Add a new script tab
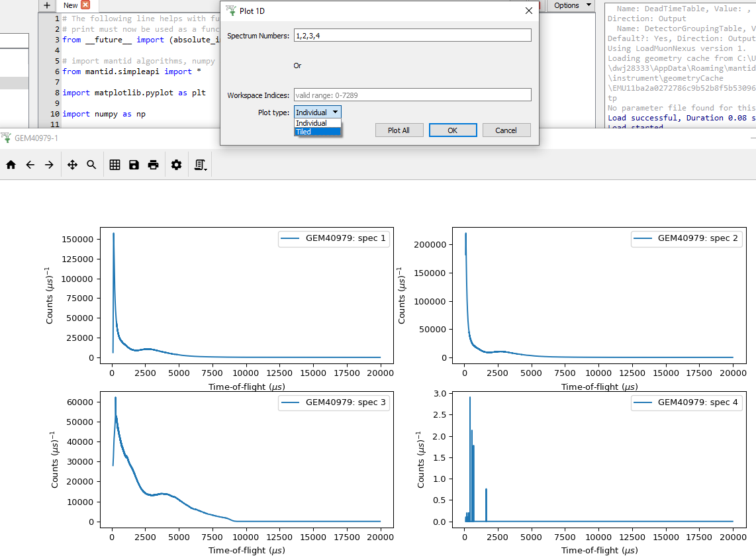Viewport: 756px width, 556px height. (x=46, y=5)
